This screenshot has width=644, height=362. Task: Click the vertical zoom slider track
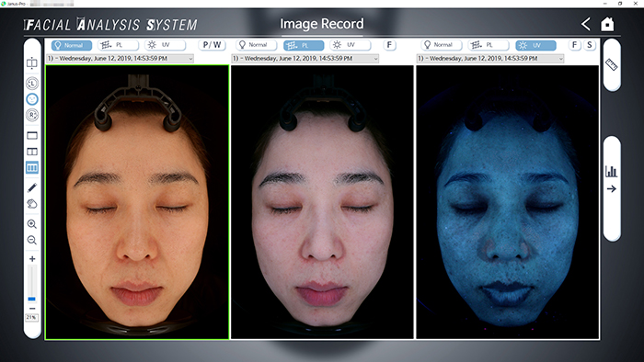32,284
